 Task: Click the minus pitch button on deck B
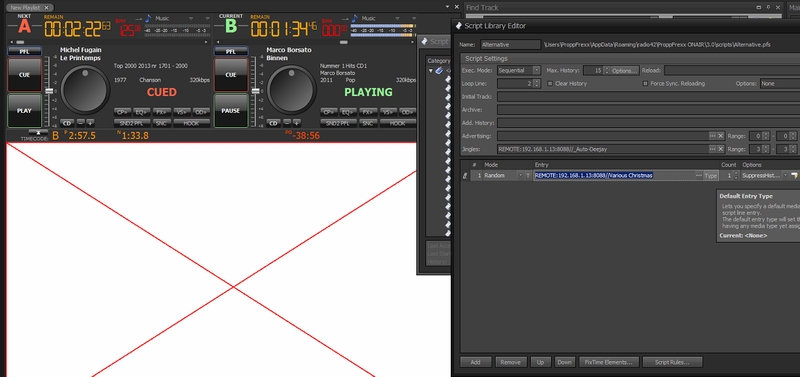(x=287, y=123)
